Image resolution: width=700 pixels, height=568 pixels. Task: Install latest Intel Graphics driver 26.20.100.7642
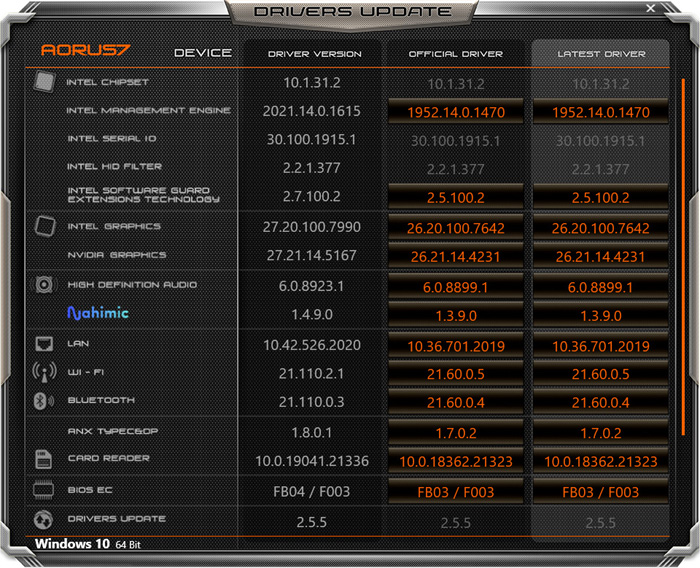(x=601, y=228)
